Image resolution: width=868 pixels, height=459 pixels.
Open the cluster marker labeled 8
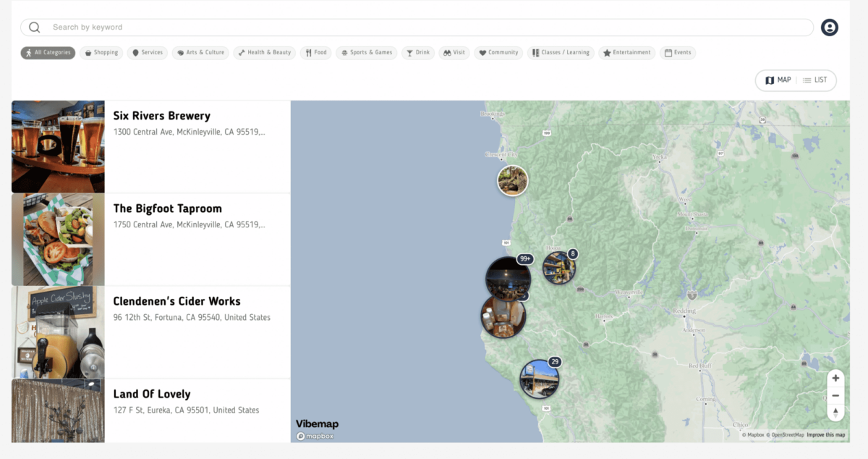point(559,268)
